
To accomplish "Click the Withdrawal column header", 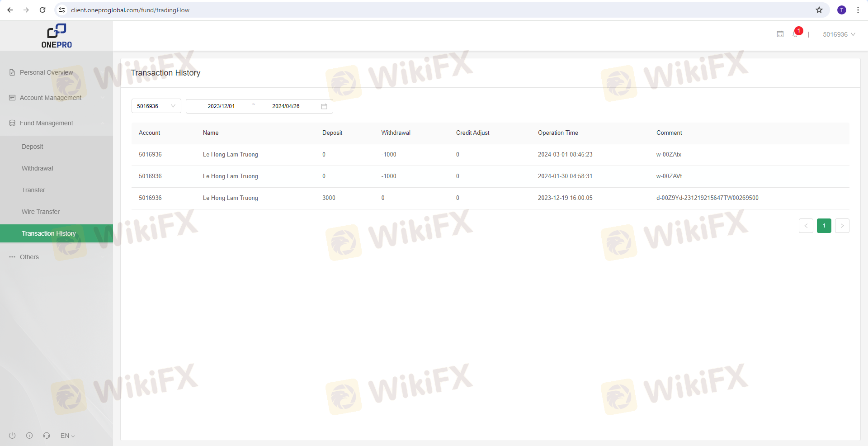I will [396, 133].
